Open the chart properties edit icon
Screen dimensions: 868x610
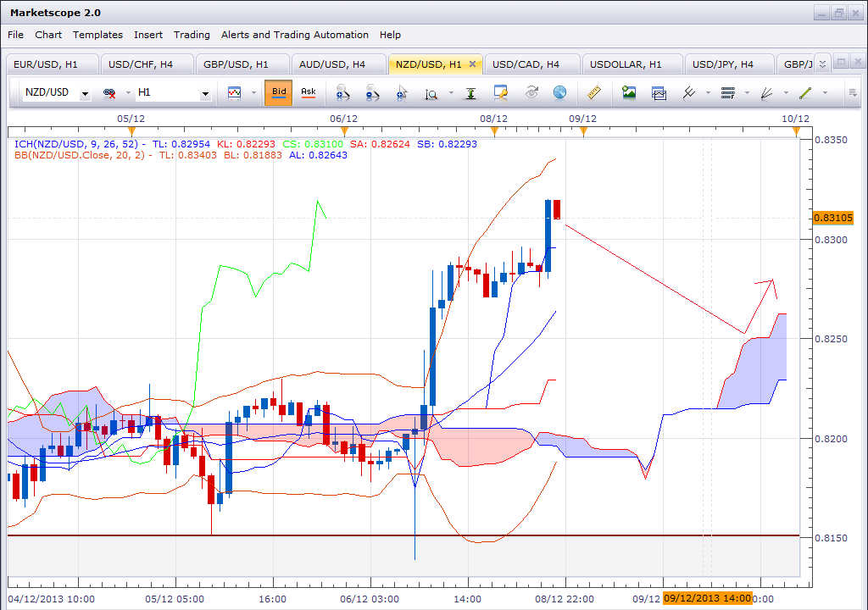[501, 92]
